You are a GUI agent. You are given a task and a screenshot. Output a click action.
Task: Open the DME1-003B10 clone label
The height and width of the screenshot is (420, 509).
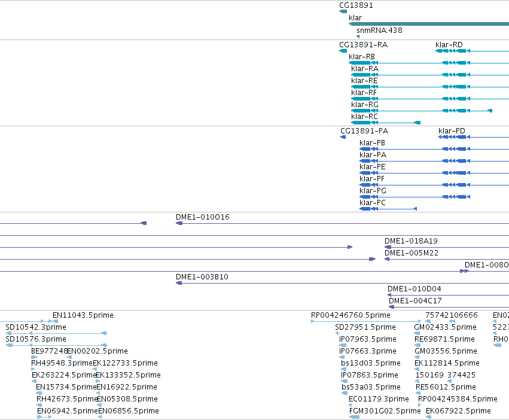(x=202, y=277)
